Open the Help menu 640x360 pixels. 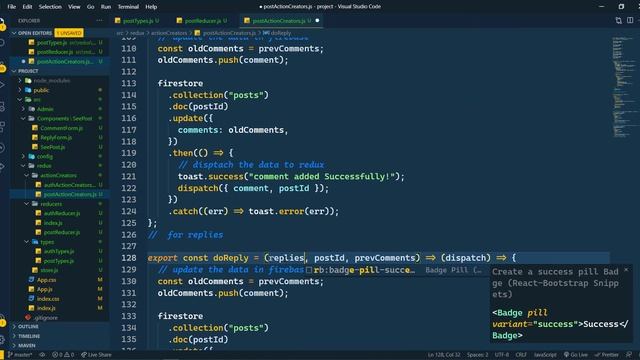pos(151,7)
